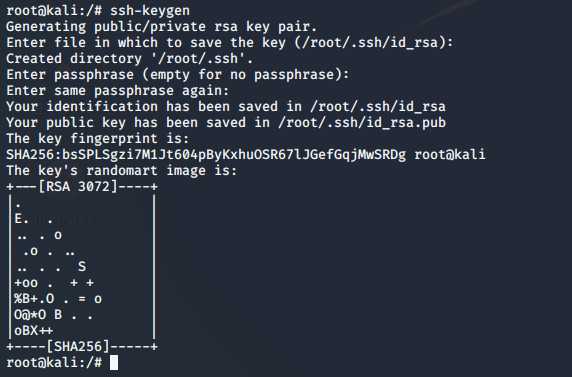
Task: Click the '[SHA256]' randomart footer
Action: coord(78,346)
